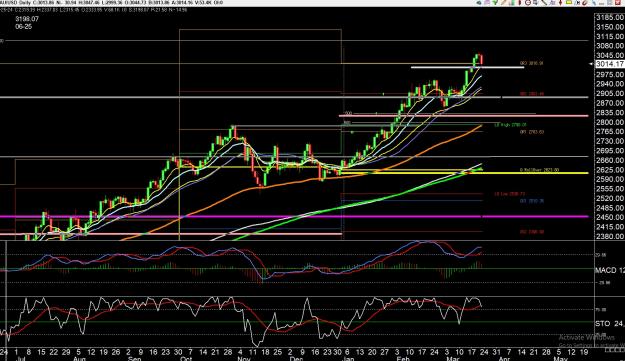This screenshot has height=361, width=625.
Task: Click the 06-25 date readout
Action: [24, 27]
